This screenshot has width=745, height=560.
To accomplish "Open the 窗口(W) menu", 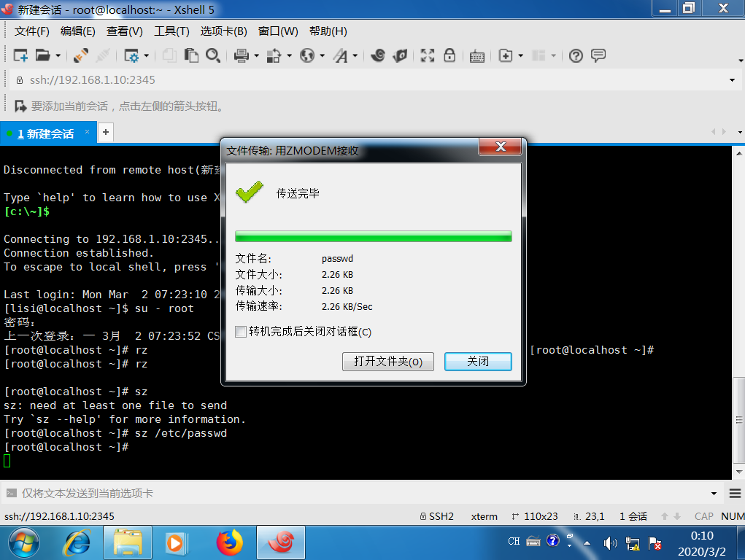I will pyautogui.click(x=278, y=31).
